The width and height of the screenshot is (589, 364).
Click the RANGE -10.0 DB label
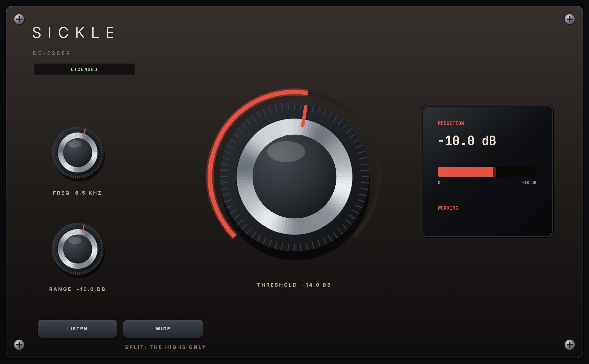[x=77, y=289]
